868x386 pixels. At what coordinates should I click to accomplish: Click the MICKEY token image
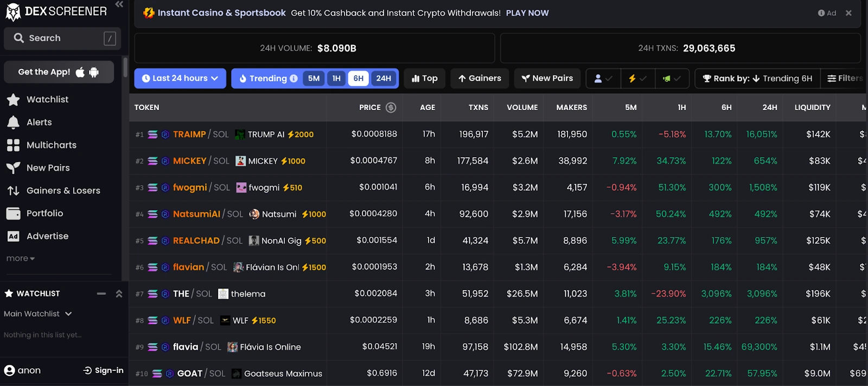240,161
